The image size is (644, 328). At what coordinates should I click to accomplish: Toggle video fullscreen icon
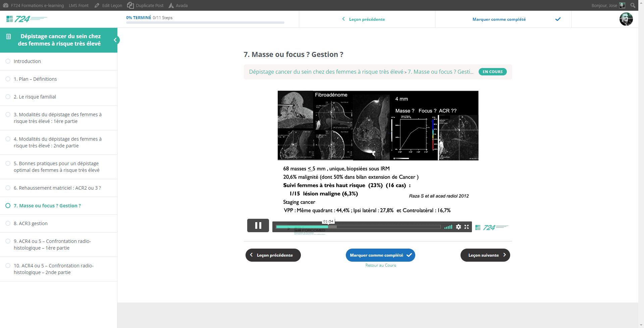467,227
